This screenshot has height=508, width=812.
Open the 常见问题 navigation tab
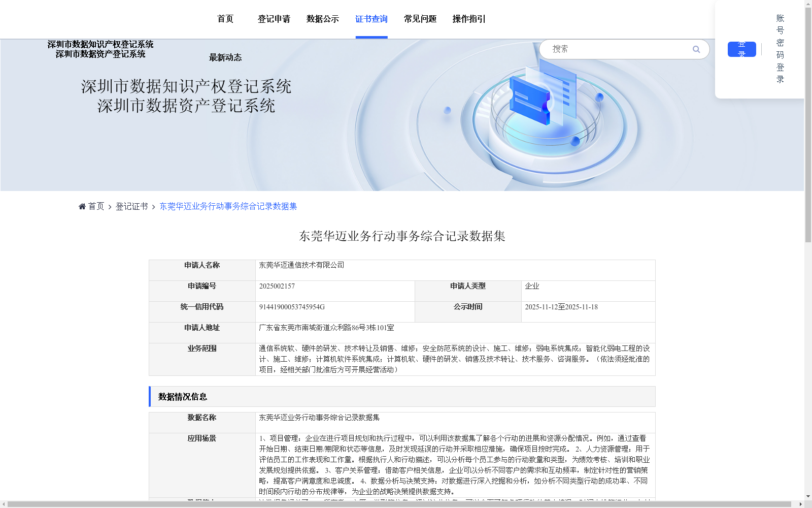420,19
